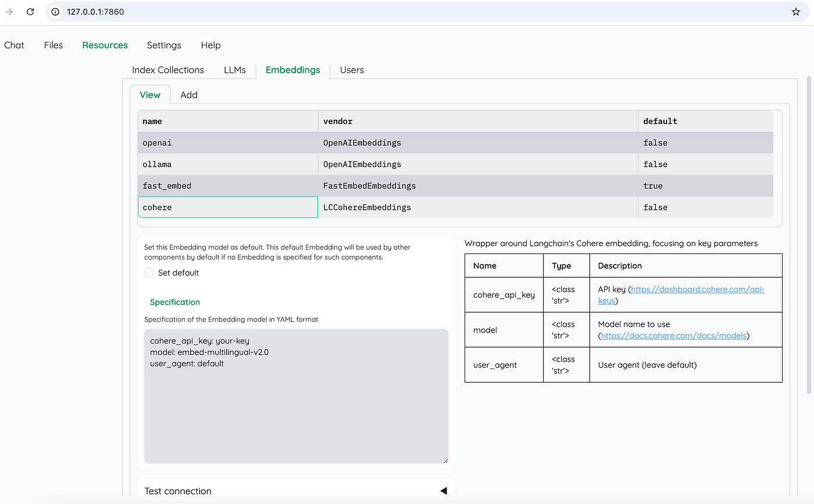The width and height of the screenshot is (814, 504).
Task: Click the Test connection header
Action: point(178,491)
